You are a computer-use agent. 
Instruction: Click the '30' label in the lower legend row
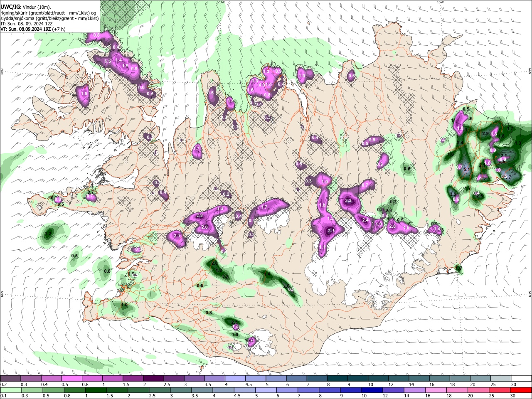[x=512, y=396]
